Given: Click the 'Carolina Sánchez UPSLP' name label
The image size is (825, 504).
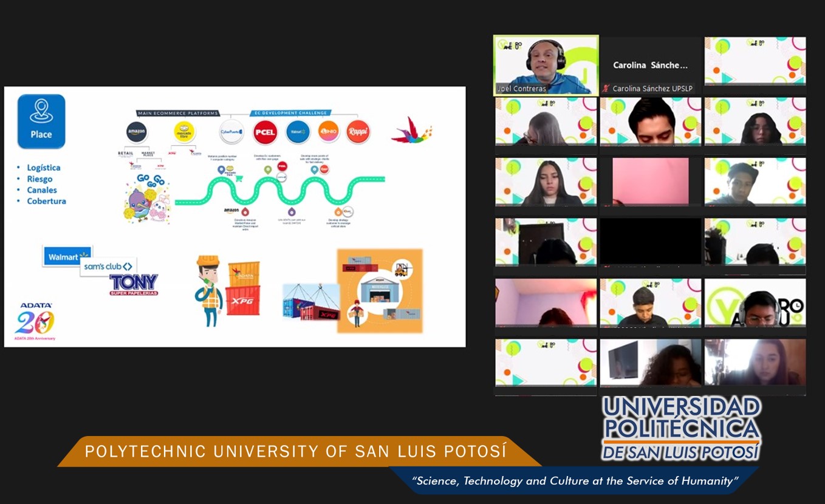Looking at the screenshot, I should point(652,89).
